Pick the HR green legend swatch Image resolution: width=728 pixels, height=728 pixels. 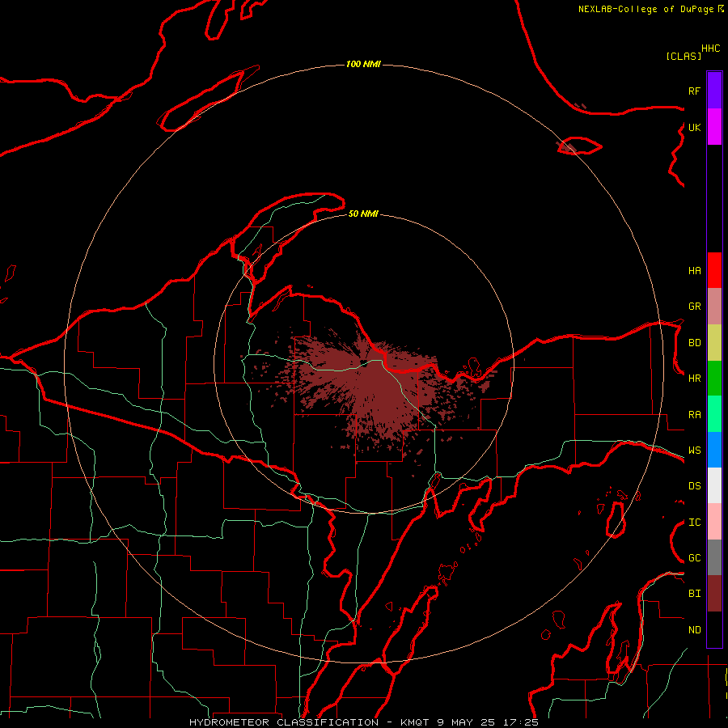click(x=714, y=379)
